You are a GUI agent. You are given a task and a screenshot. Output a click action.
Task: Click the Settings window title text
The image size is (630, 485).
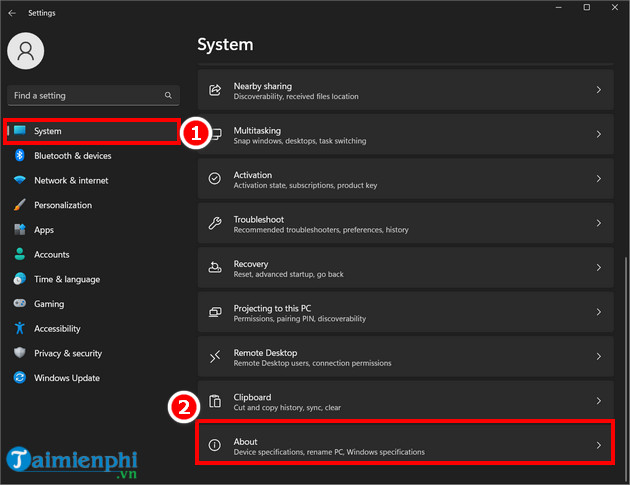42,13
